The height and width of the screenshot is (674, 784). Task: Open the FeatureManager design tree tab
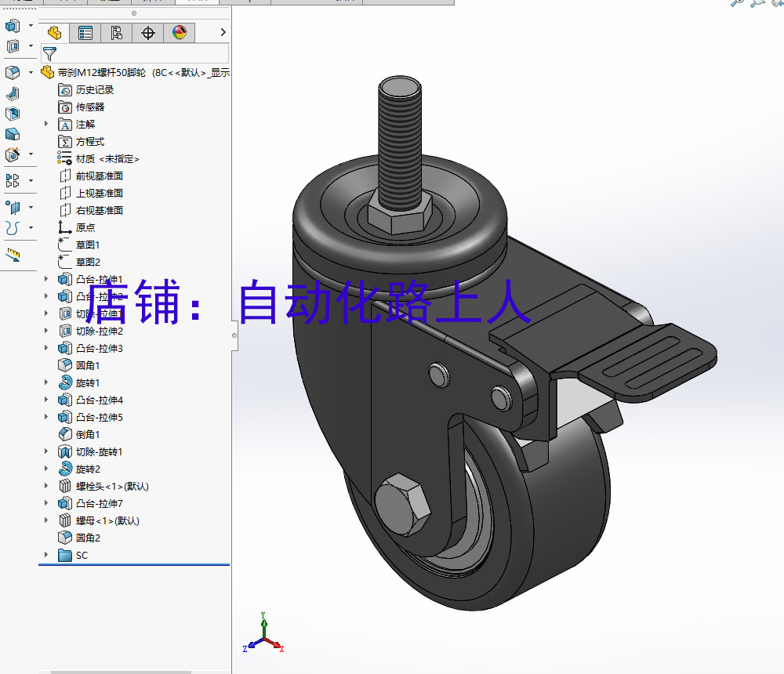(55, 33)
